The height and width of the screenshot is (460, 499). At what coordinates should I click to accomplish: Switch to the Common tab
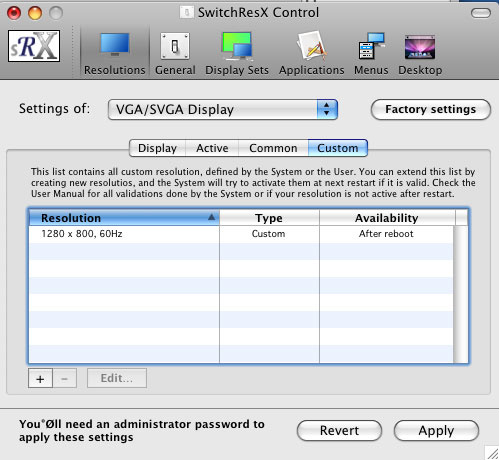273,148
